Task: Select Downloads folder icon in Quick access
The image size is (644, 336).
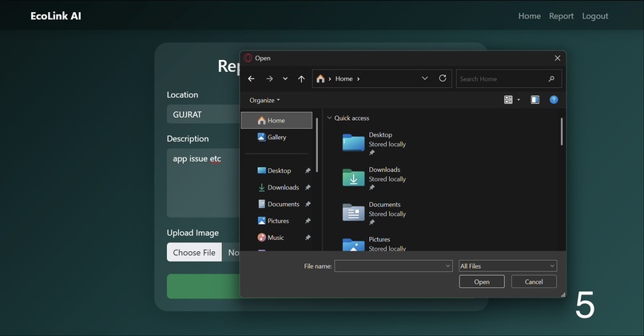Action: [353, 178]
